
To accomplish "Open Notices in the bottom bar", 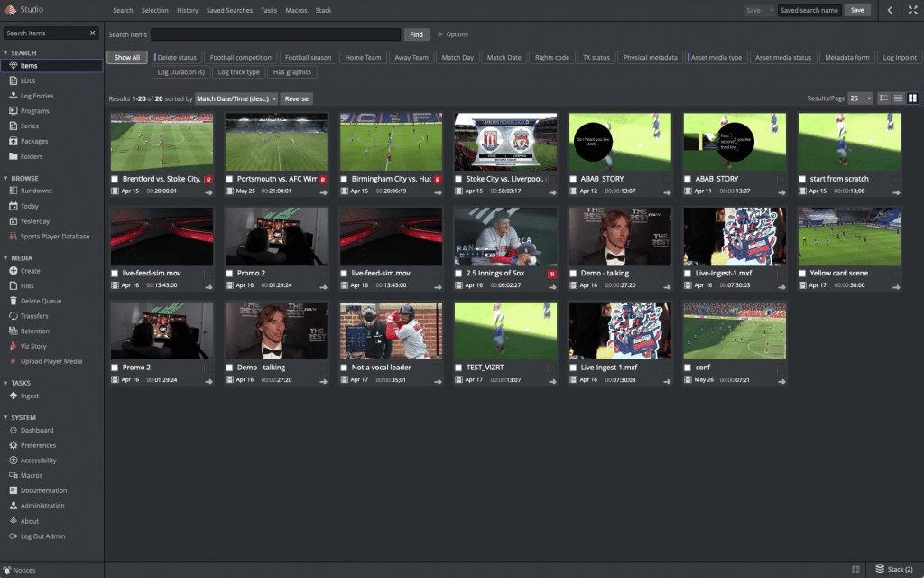I will pyautogui.click(x=18, y=570).
